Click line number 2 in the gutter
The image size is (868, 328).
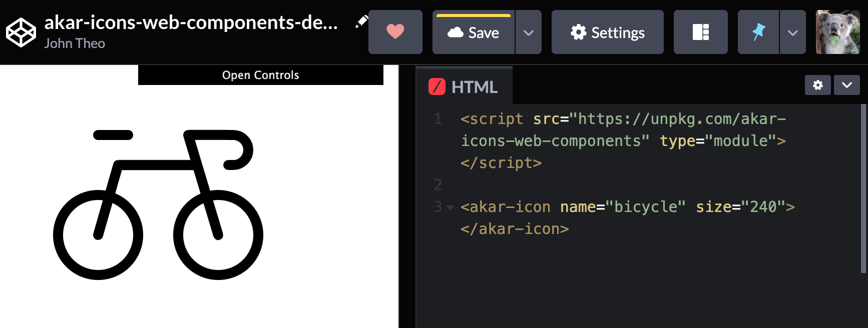tap(438, 185)
